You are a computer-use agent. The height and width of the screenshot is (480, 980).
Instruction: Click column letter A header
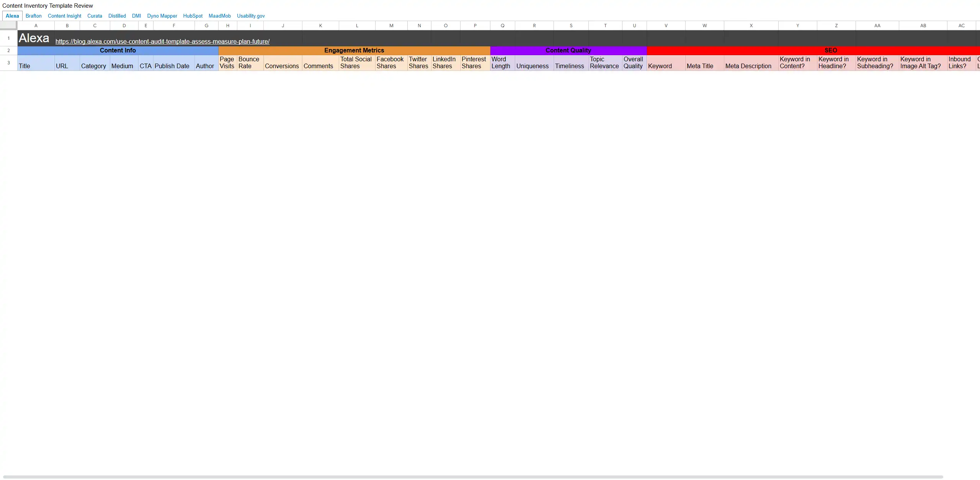click(x=36, y=26)
